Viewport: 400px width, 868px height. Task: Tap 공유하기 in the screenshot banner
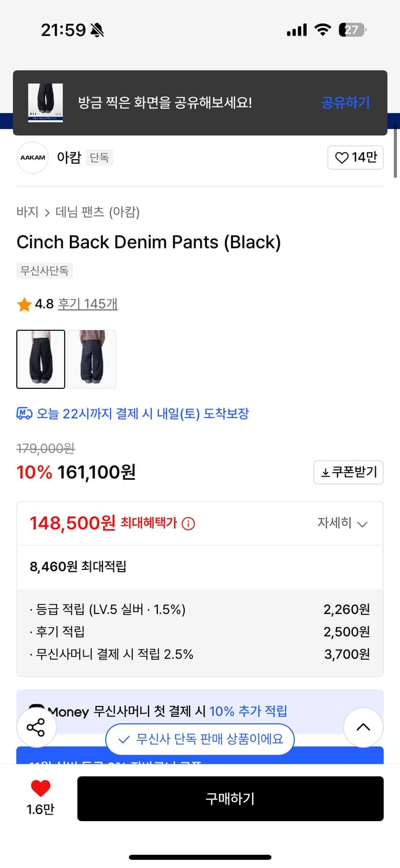pos(345,103)
